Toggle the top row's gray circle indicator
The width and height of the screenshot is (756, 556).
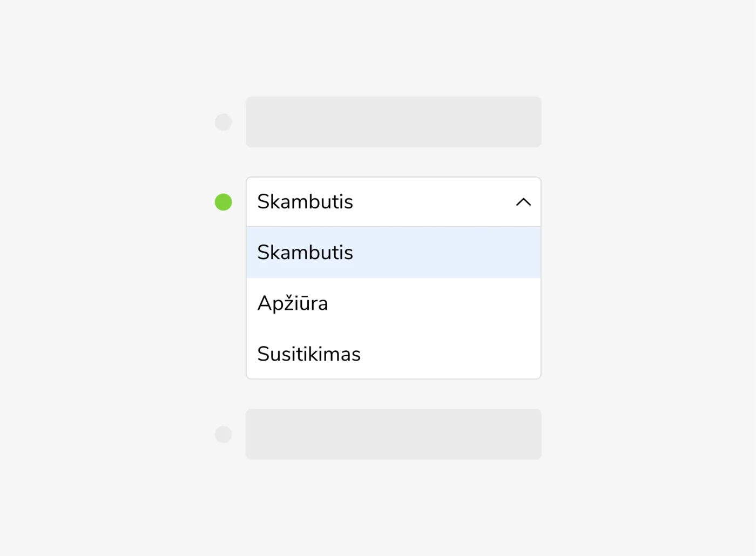[224, 122]
